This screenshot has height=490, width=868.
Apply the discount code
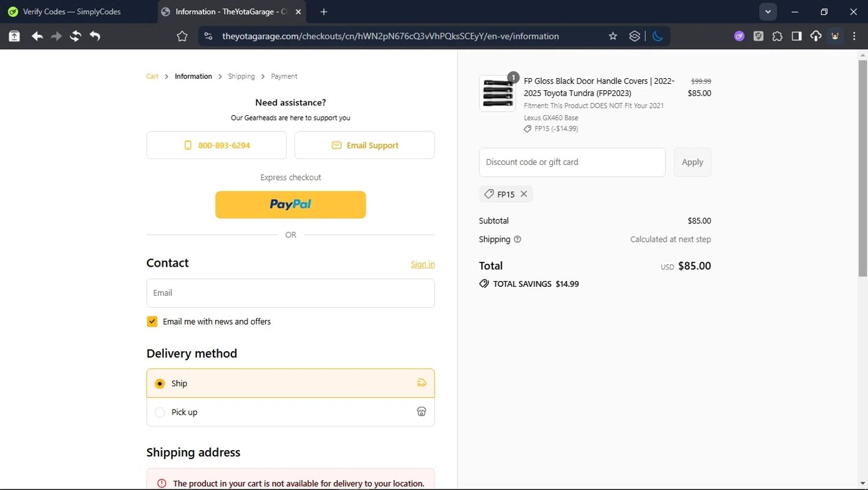coord(692,162)
